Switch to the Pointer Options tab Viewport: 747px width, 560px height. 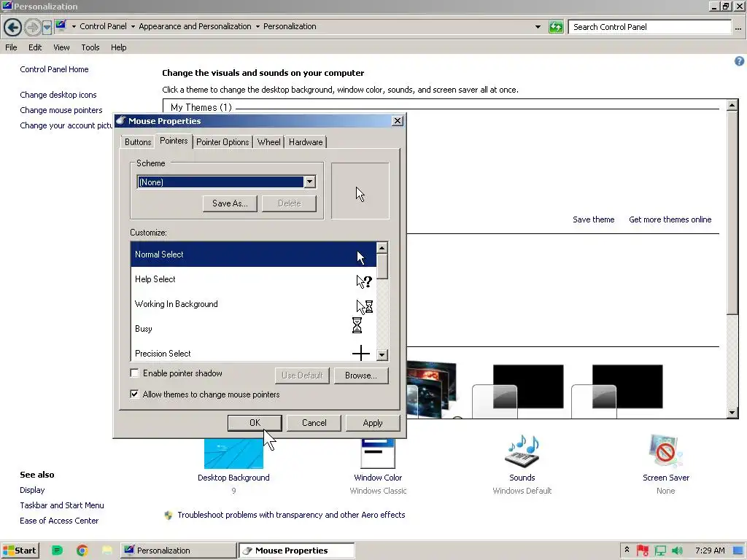point(222,142)
